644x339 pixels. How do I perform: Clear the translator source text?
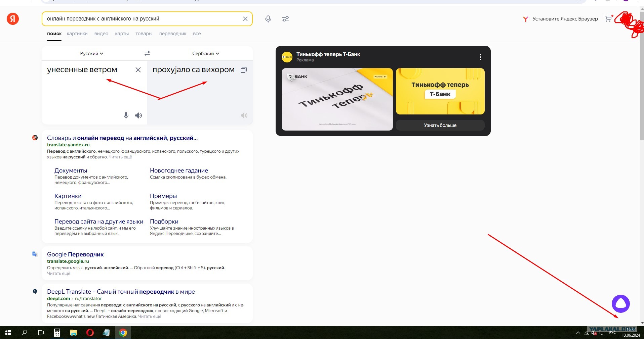pyautogui.click(x=138, y=70)
